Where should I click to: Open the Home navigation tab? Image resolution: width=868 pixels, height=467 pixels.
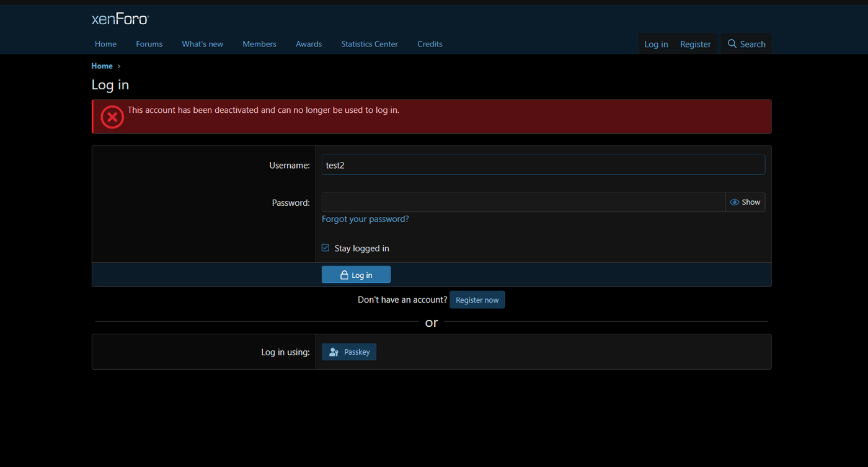[x=105, y=44]
